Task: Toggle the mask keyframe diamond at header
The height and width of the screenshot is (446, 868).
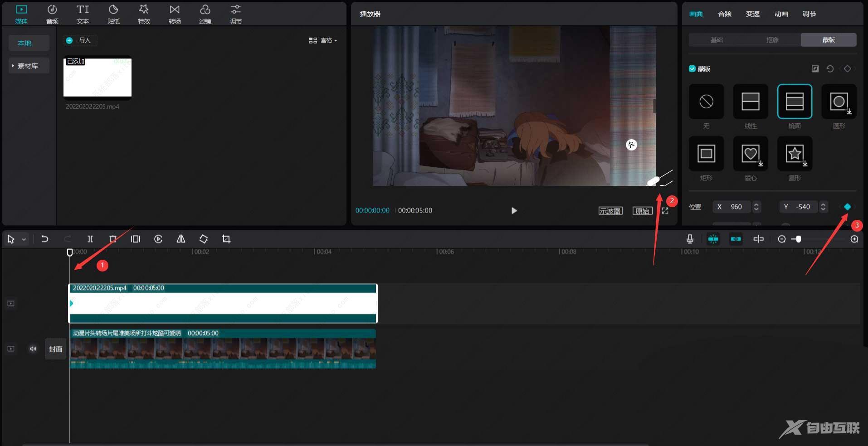Action: pos(847,69)
